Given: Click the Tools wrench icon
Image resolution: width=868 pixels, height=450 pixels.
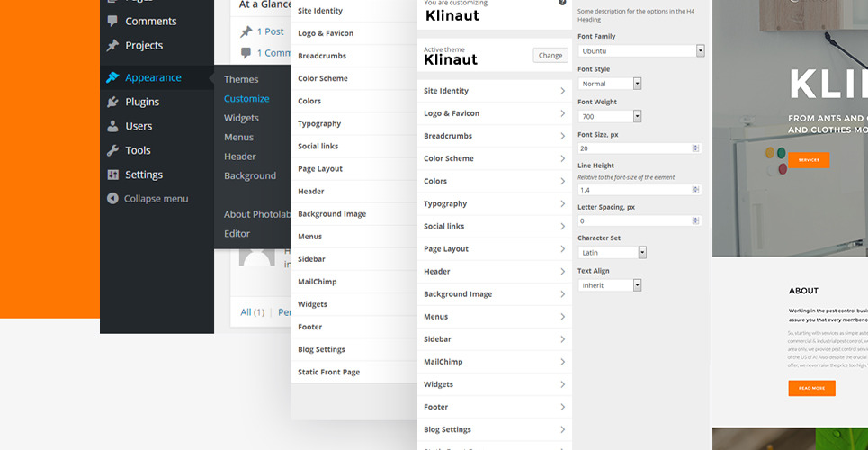Looking at the screenshot, I should tap(112, 150).
